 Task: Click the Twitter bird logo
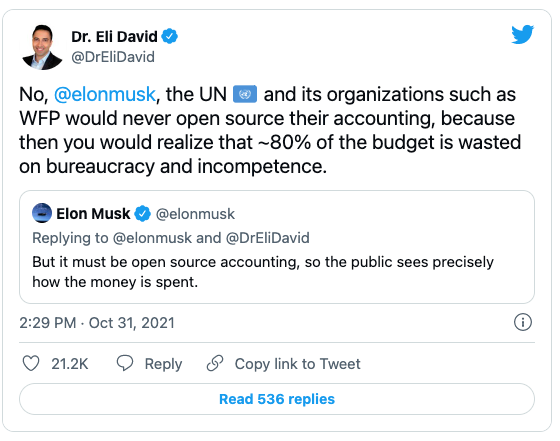click(x=522, y=34)
